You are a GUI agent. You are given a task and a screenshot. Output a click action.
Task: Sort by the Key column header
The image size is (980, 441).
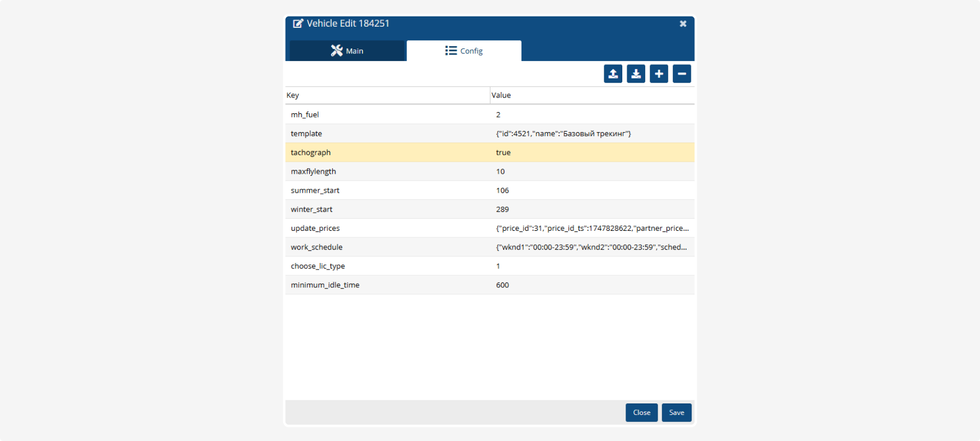293,95
